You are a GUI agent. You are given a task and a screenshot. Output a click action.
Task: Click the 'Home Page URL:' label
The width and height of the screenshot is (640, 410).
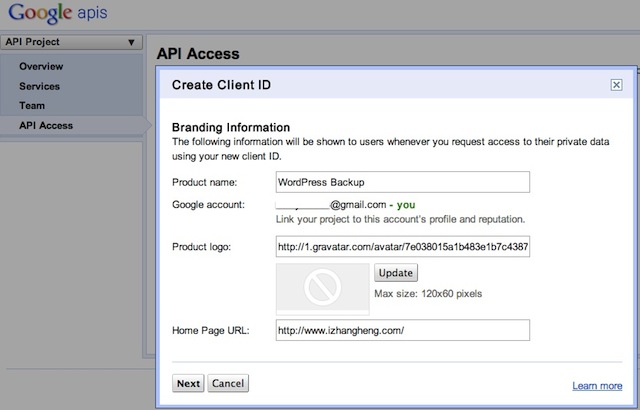(211, 330)
